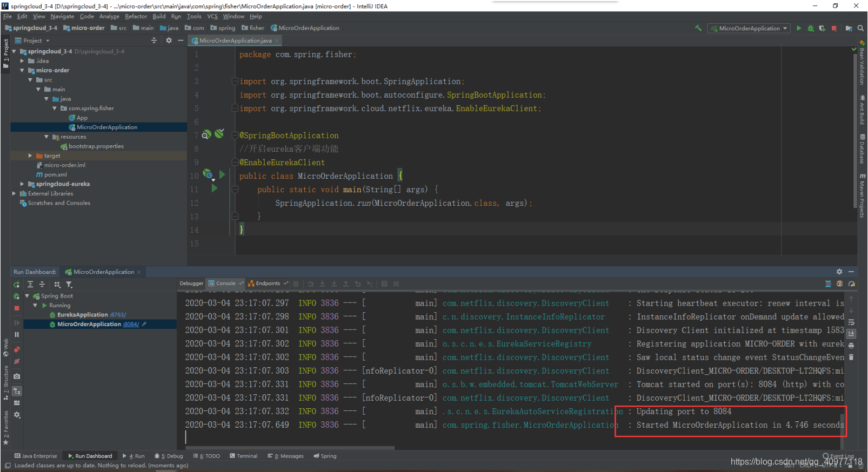Toggle import fold marker at line 3

pos(235,82)
